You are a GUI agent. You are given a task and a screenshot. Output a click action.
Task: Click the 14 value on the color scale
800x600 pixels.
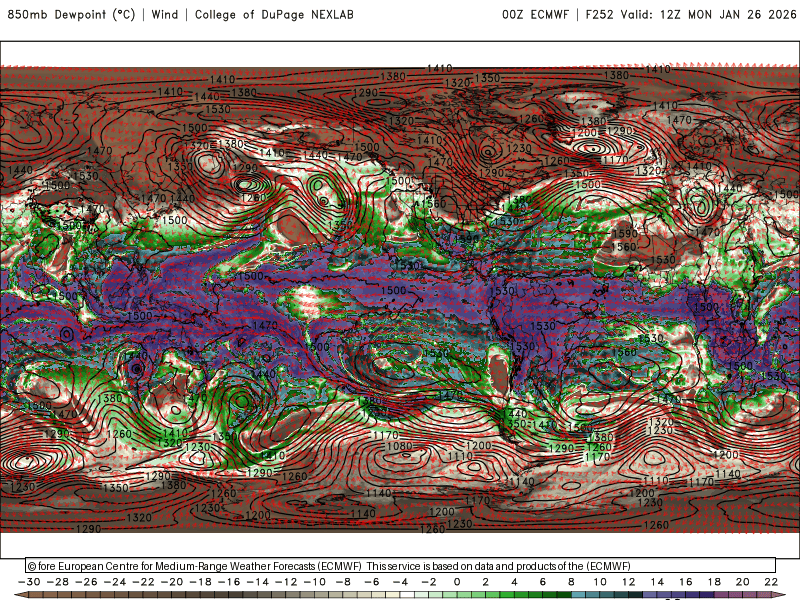[x=657, y=582]
